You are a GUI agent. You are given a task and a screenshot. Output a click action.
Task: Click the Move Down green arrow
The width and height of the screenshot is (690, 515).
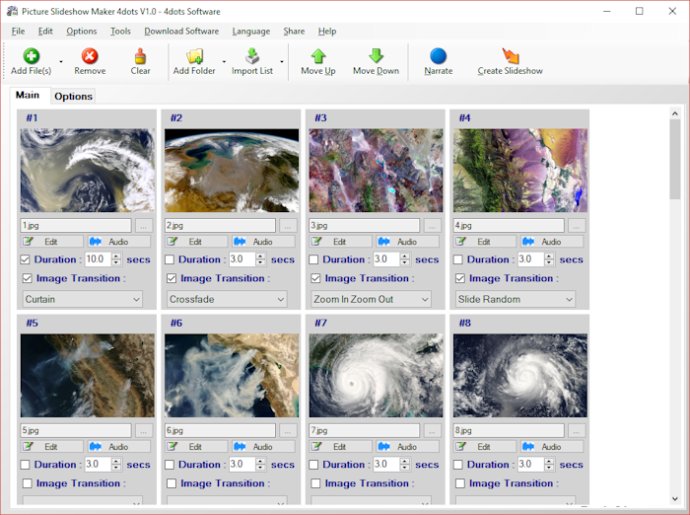click(x=376, y=56)
